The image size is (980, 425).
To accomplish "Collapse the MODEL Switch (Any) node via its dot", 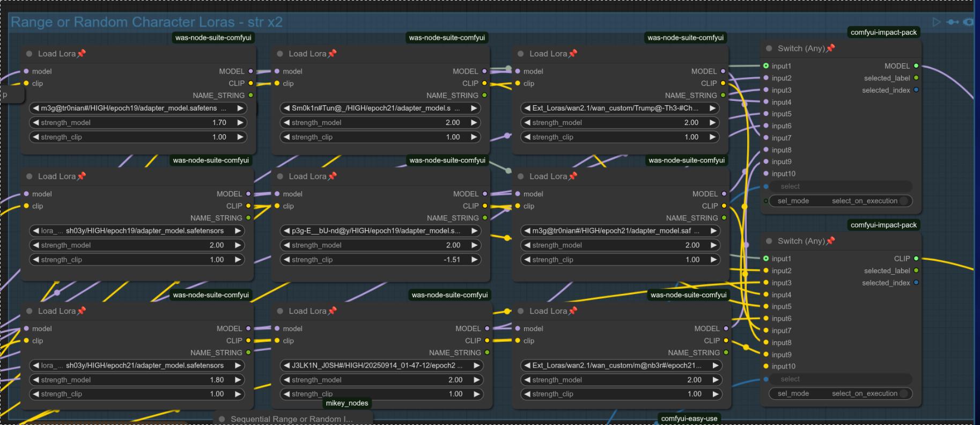I will (x=769, y=48).
